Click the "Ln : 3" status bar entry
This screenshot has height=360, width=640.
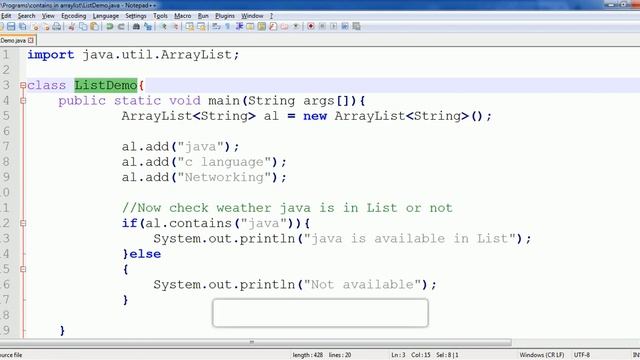pos(398,355)
